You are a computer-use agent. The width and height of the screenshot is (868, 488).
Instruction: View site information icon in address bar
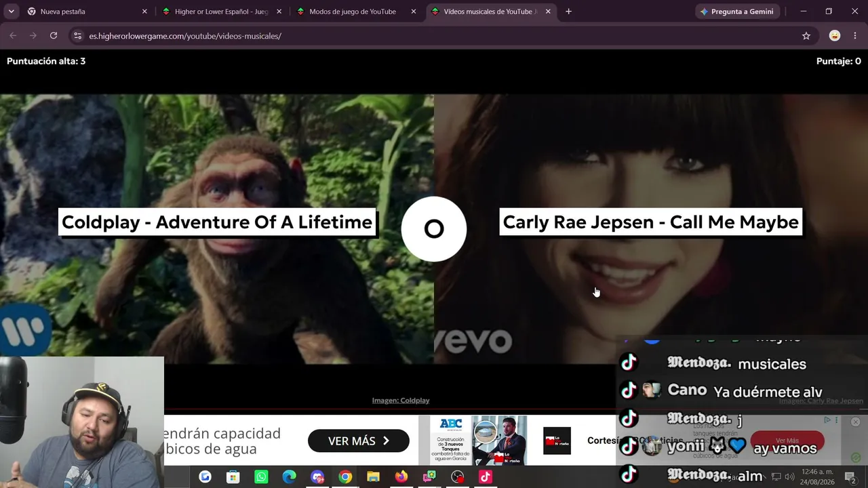(x=77, y=36)
